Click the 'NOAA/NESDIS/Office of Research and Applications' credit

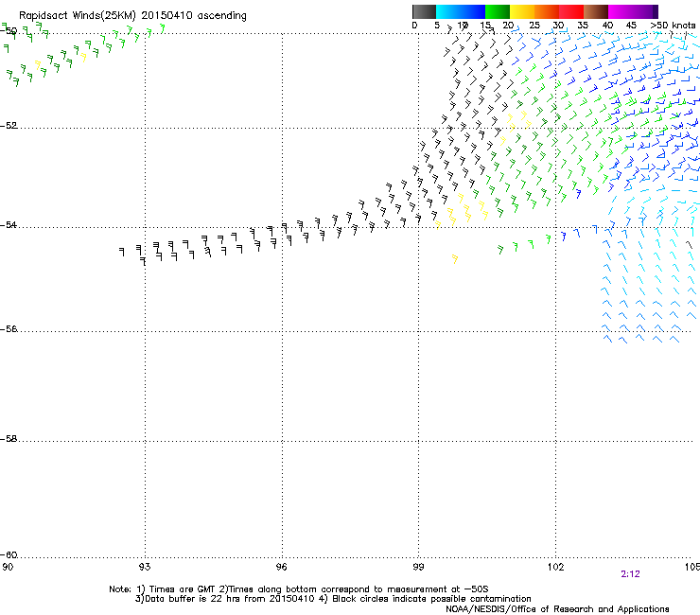tap(557, 609)
